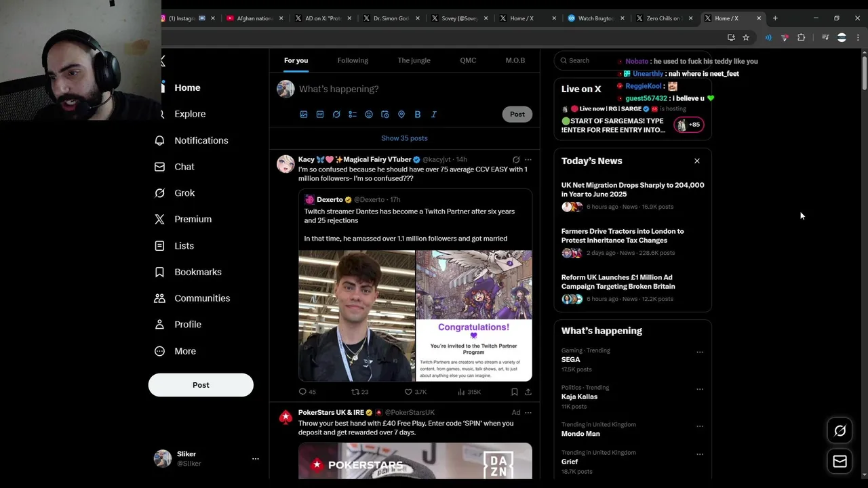Switch to Watch Brugtoc browser tab
The width and height of the screenshot is (868, 488).
(x=596, y=18)
